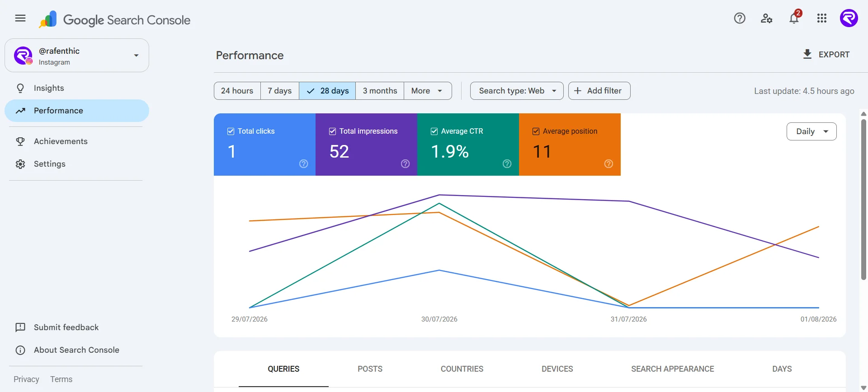The width and height of the screenshot is (868, 392).
Task: Open the Search type: Web dropdown
Action: (517, 91)
